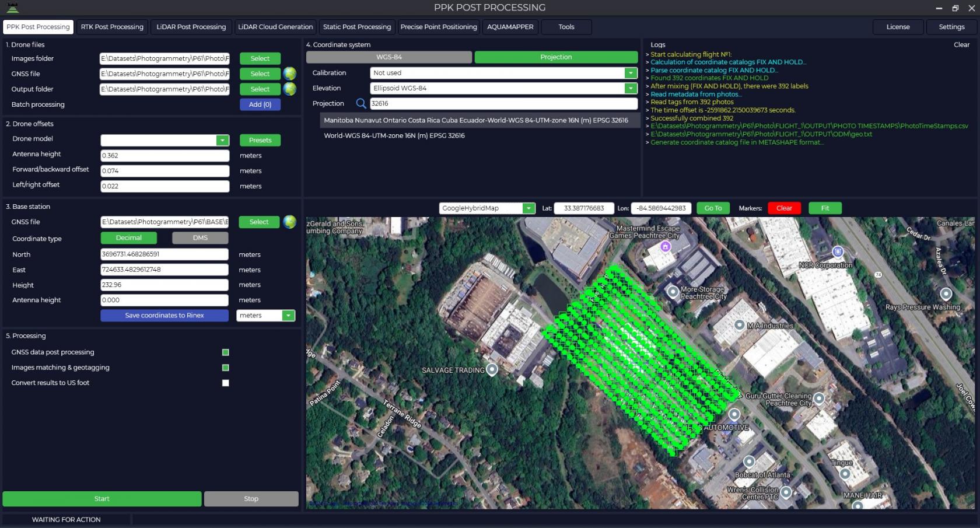Click the projection search magnifier icon
The height and width of the screenshot is (528, 980).
pos(361,103)
